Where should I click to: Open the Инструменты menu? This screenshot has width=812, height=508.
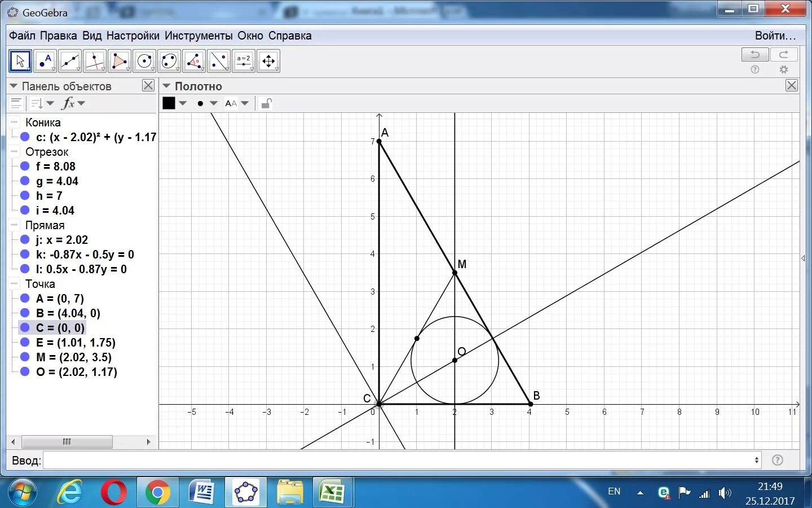(198, 36)
